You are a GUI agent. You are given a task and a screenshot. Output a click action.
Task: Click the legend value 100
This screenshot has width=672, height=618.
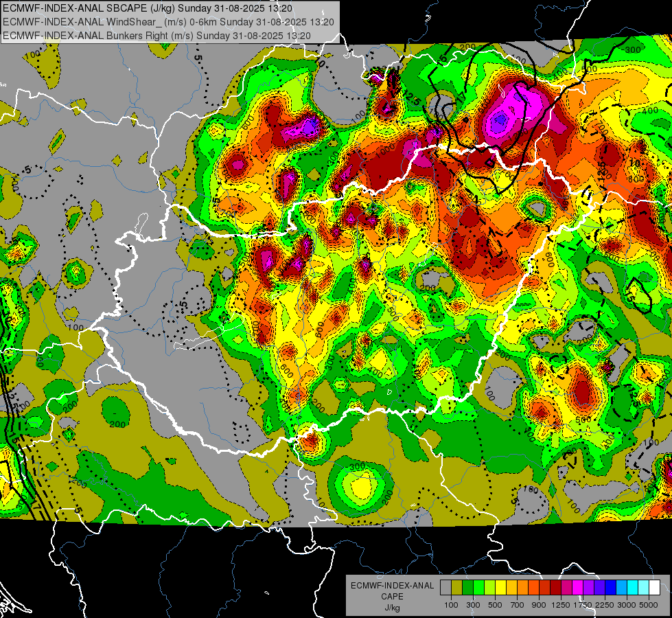451,605
